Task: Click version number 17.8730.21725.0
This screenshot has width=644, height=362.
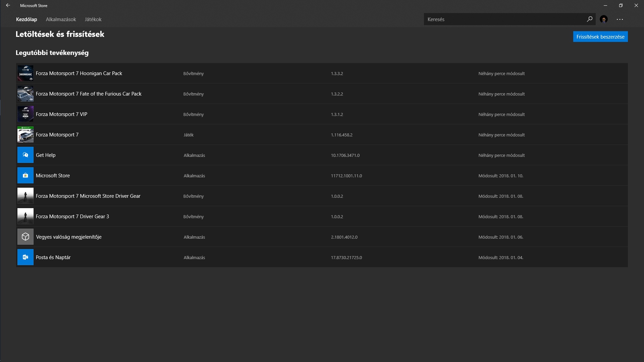Action: tap(346, 257)
